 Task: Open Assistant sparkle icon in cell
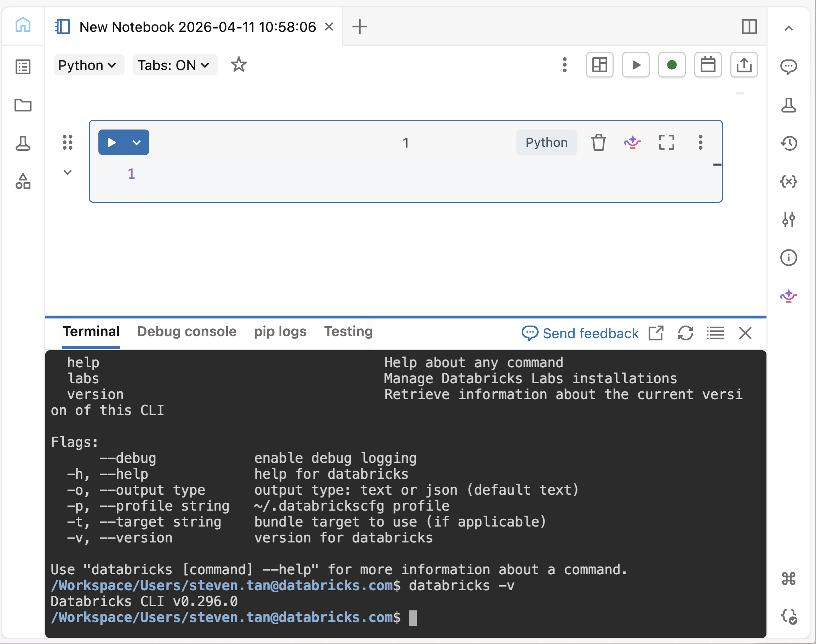pyautogui.click(x=632, y=143)
